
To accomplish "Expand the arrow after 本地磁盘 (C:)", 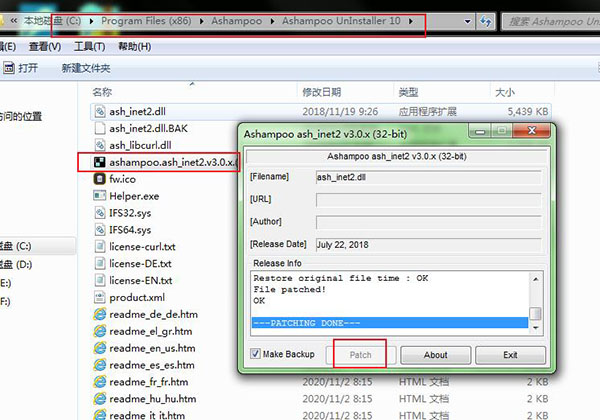I will [x=91, y=21].
